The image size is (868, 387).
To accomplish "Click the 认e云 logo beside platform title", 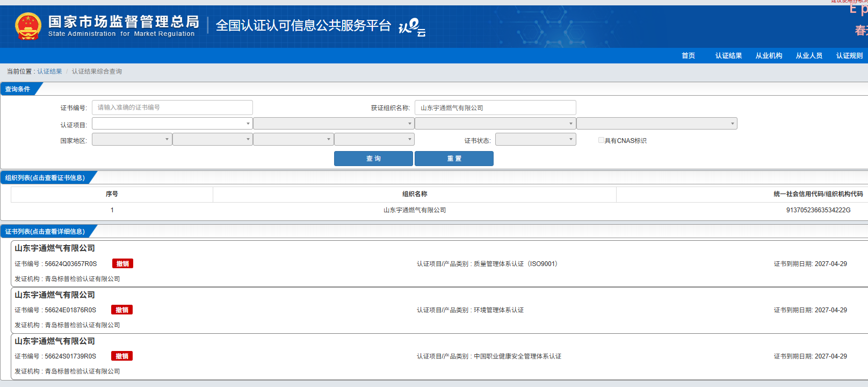I will click(x=412, y=27).
